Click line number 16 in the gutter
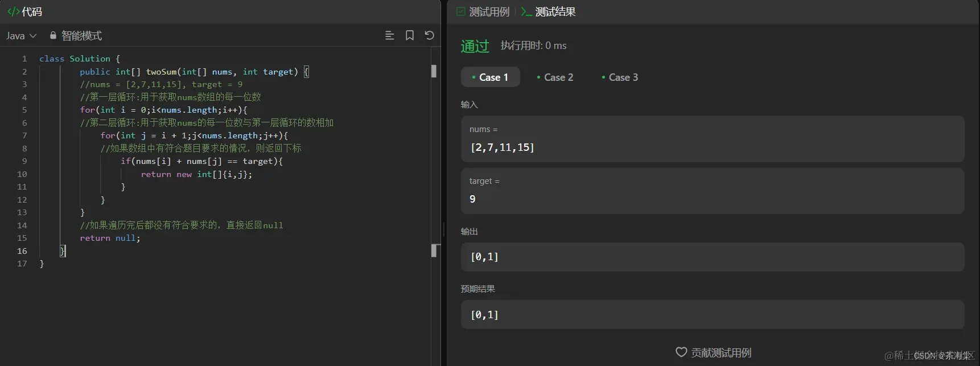 [22, 251]
